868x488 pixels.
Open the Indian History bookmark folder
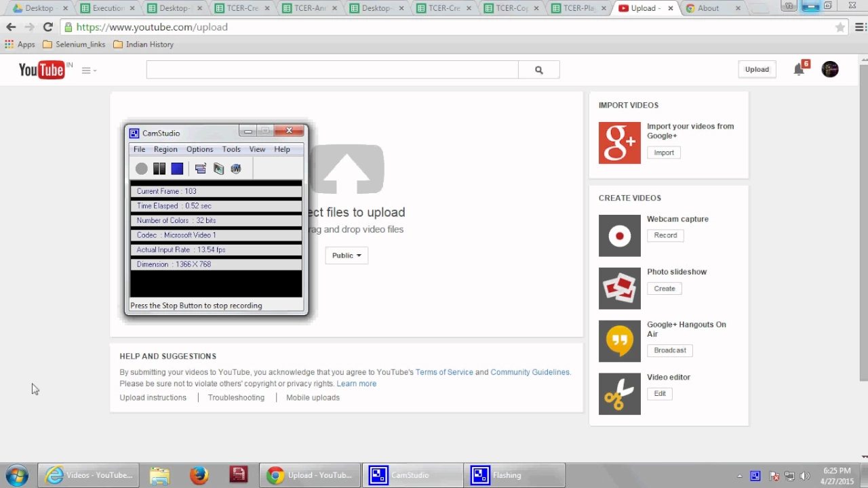point(143,44)
